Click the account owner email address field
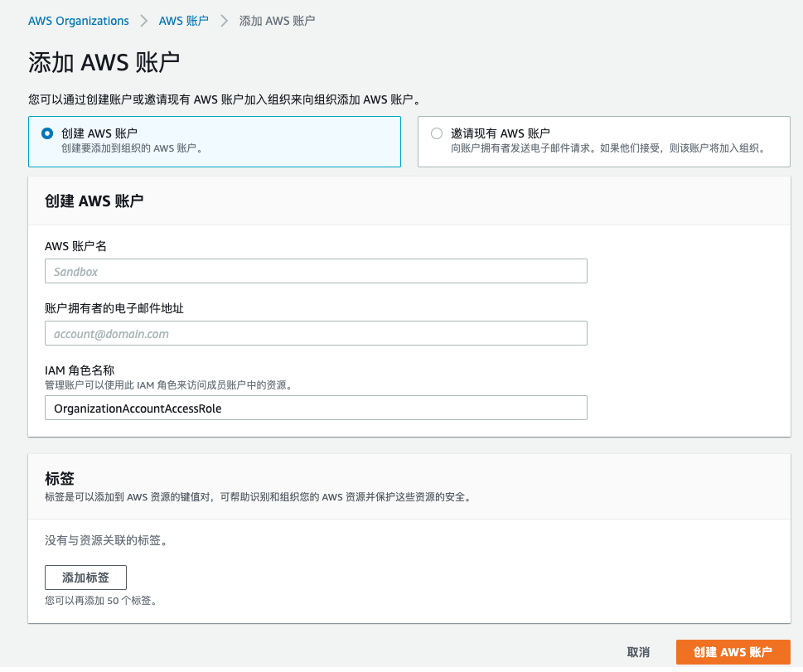Image resolution: width=803 pixels, height=672 pixels. 316,333
